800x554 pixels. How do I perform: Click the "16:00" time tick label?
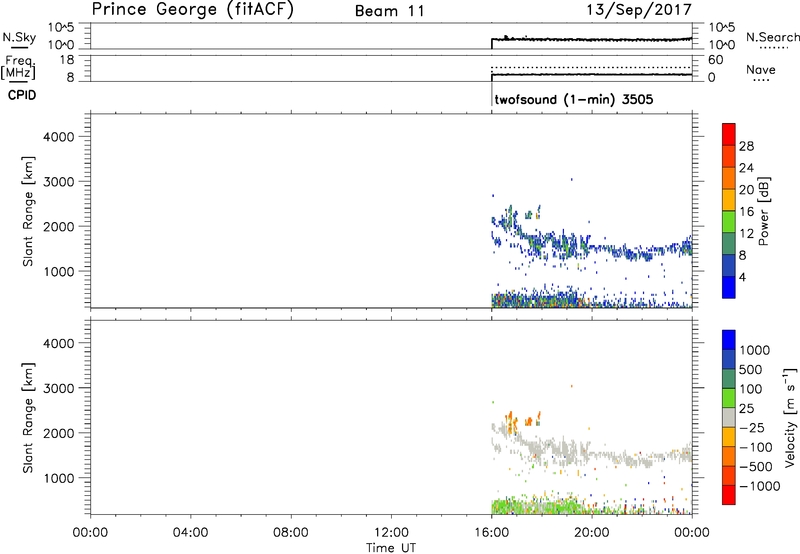[491, 533]
